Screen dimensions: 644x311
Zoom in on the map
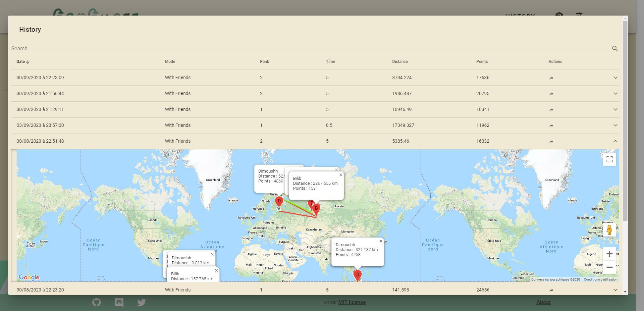click(609, 254)
